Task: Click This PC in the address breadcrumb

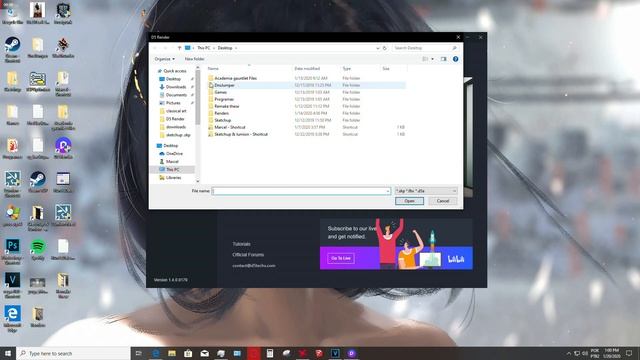Action: 204,48
